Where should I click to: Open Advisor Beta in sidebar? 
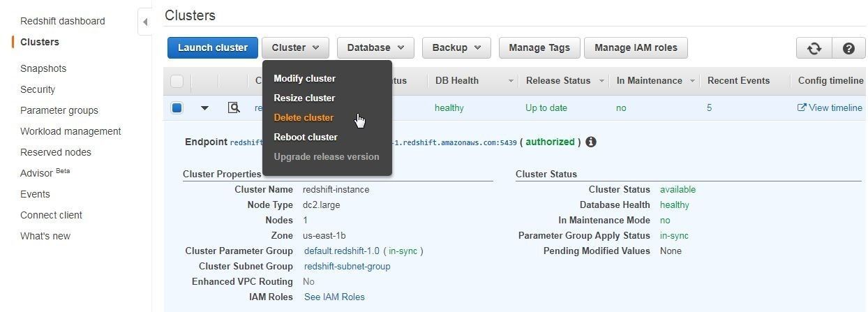coord(45,172)
